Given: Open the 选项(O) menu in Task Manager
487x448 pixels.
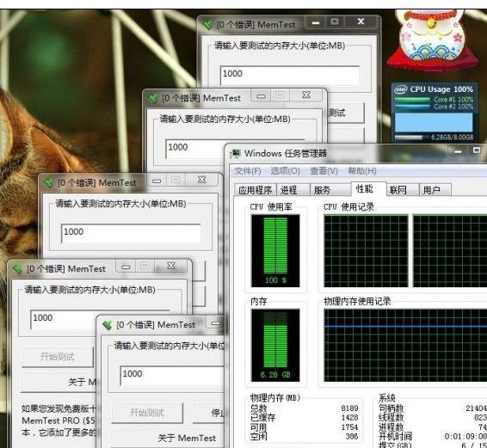Looking at the screenshot, I should [x=285, y=171].
